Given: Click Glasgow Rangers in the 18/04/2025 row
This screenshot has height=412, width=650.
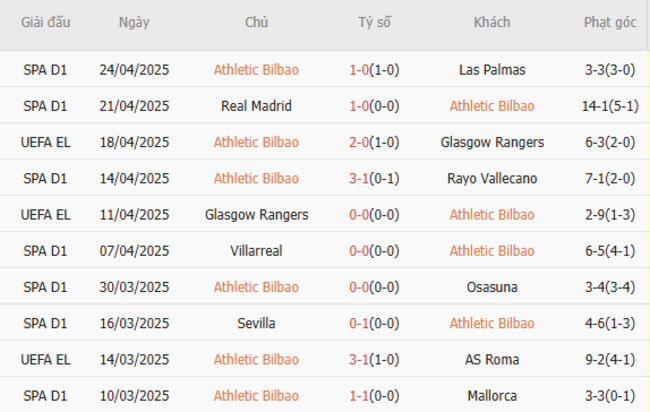Looking at the screenshot, I should click(492, 142).
